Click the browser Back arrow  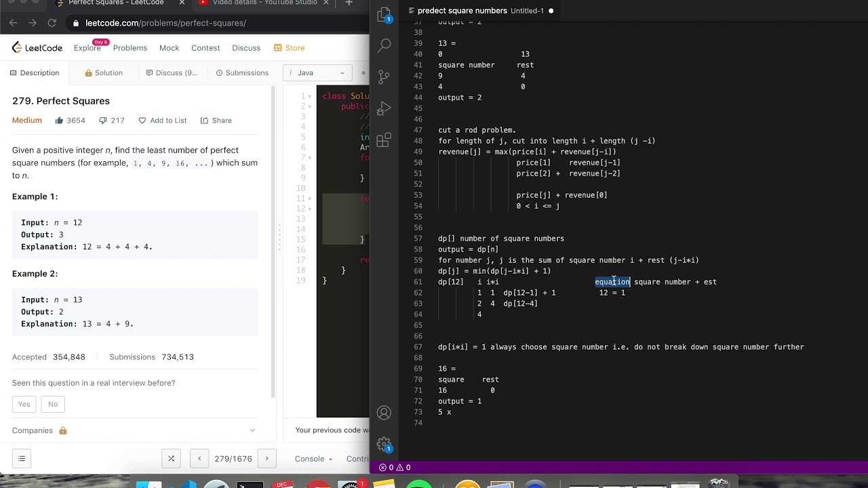(x=13, y=23)
